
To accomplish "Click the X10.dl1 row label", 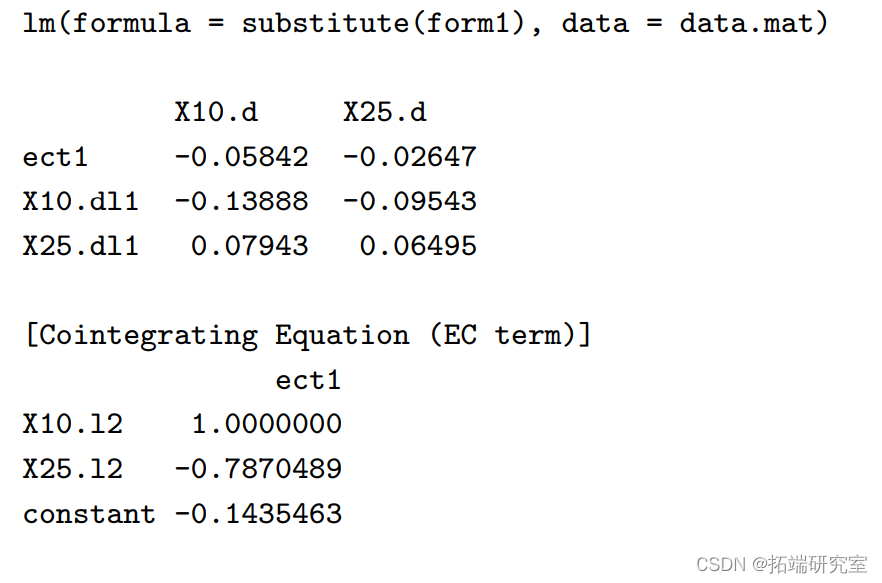I will pos(81,201).
